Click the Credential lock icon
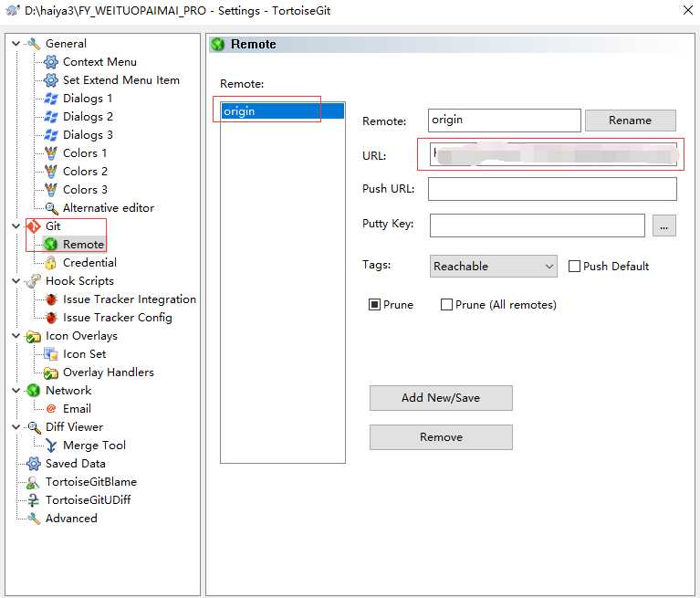 pyautogui.click(x=51, y=263)
